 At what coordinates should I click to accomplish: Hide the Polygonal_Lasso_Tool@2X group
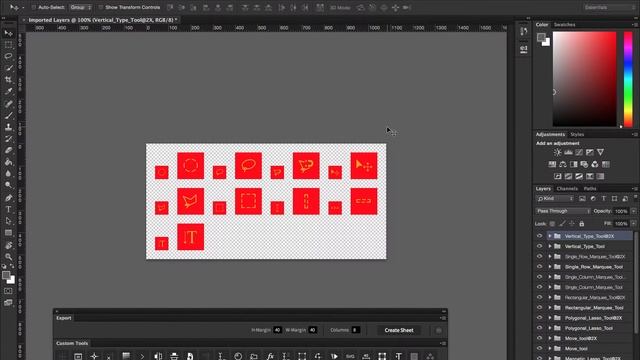tap(539, 318)
